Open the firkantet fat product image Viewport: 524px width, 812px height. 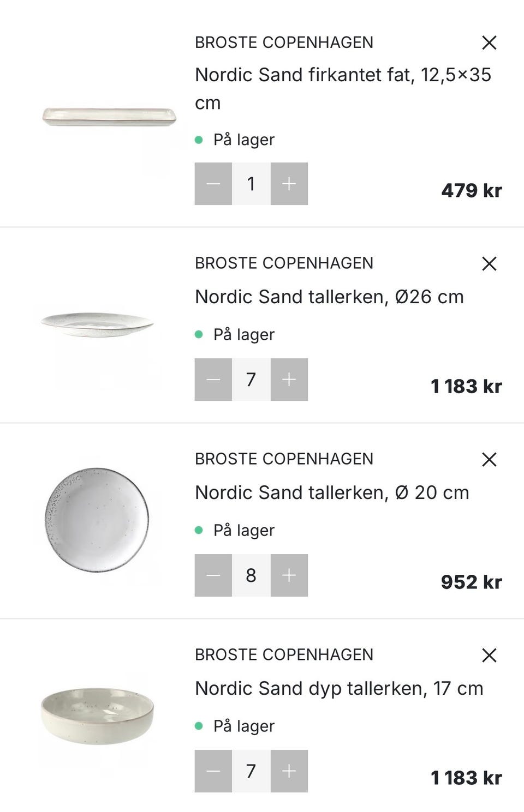pos(109,116)
